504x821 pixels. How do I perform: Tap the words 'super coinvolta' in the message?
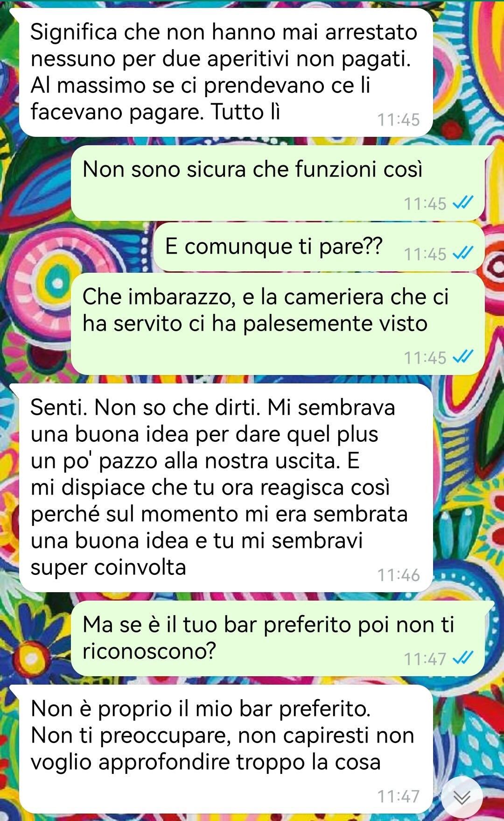tap(108, 568)
